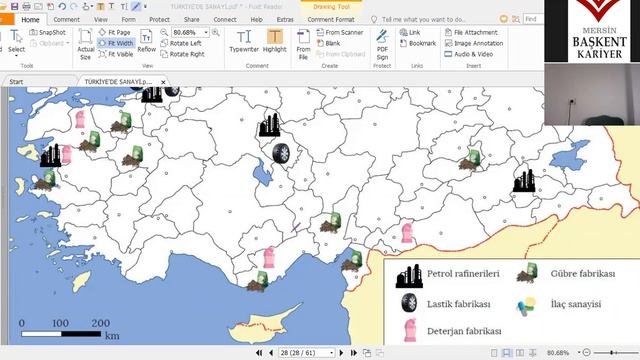Open the Extras ribbon tab

(285, 19)
